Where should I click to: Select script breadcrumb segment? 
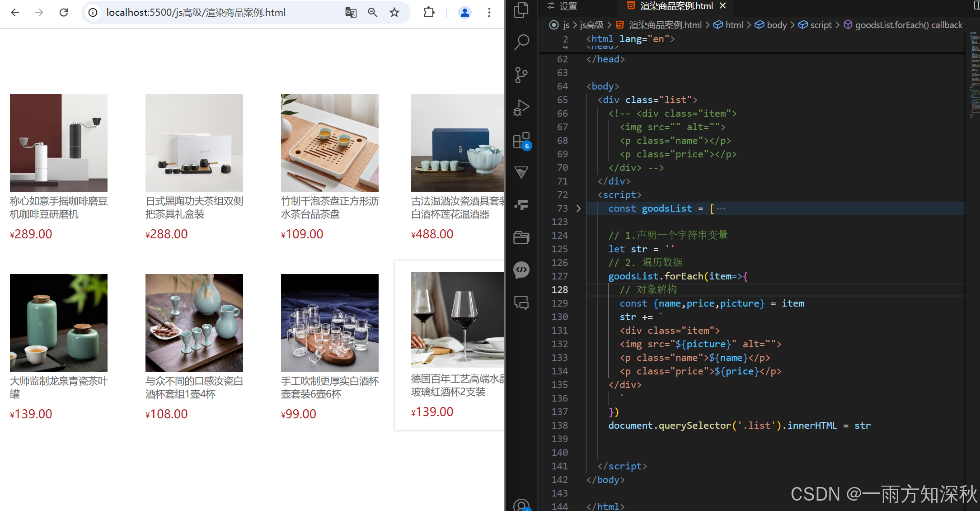click(821, 25)
